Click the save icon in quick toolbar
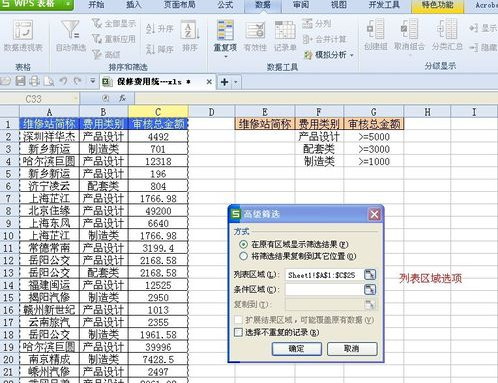 [21, 81]
